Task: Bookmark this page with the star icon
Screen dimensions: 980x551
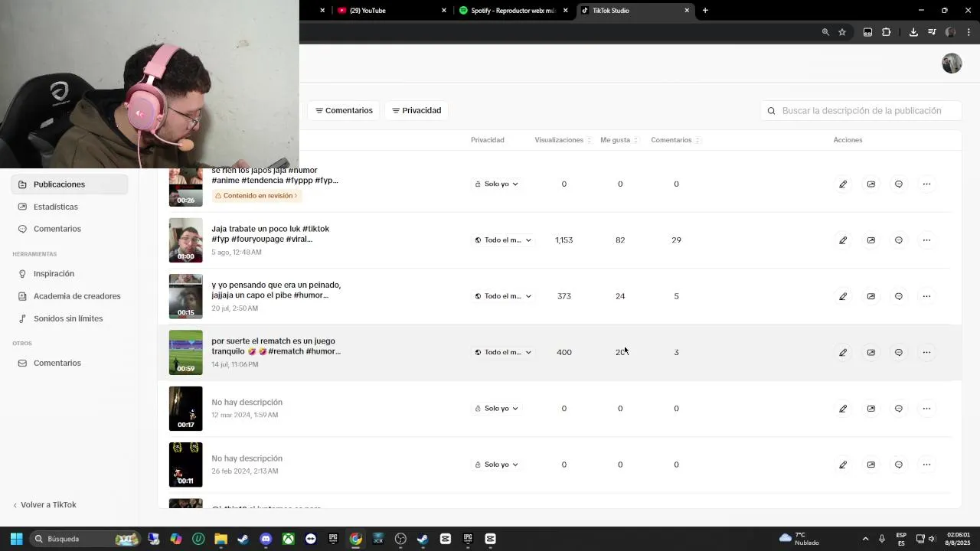Action: tap(842, 32)
